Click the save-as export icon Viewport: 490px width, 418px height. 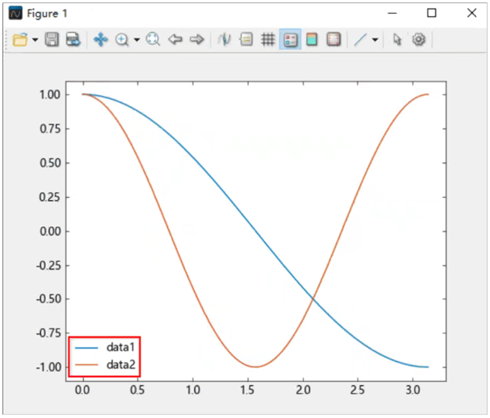tap(73, 39)
